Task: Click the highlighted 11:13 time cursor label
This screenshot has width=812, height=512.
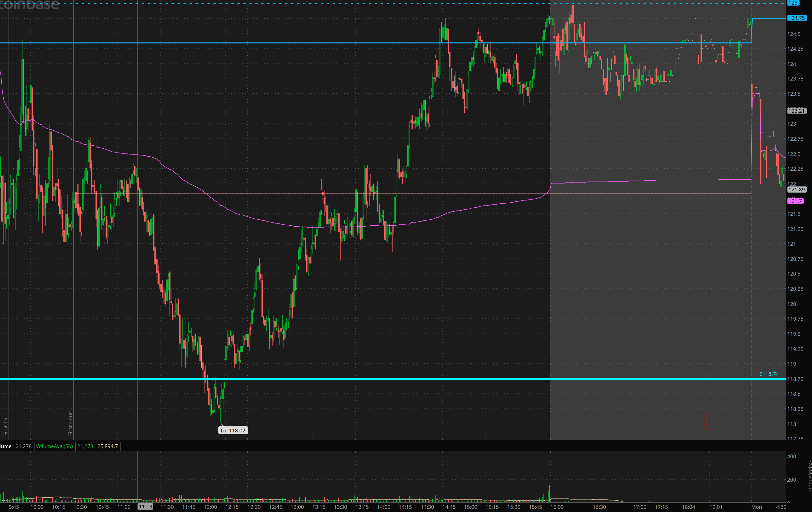Action: click(145, 507)
